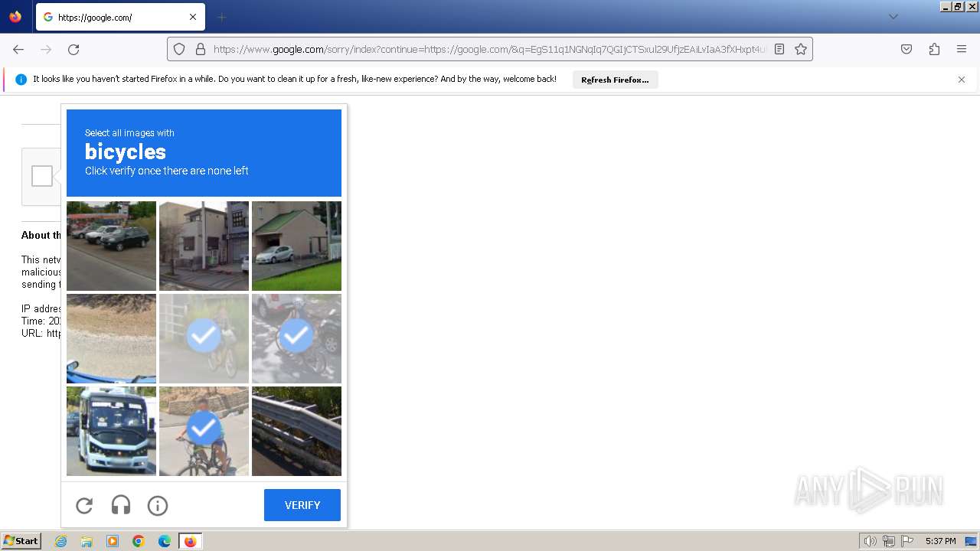980x551 pixels.
Task: Switch to audio challenge headphones icon
Action: (121, 505)
